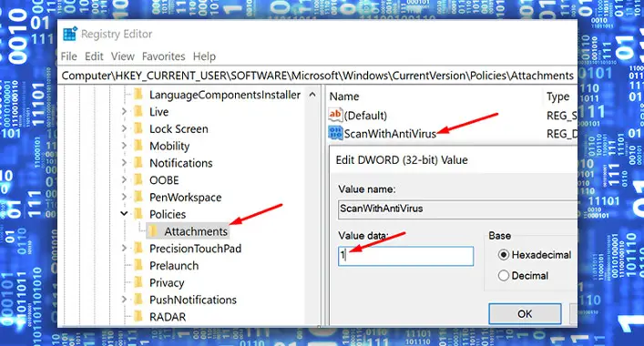This screenshot has height=346, width=644.
Task: Click the Registry Editor app icon
Action: [x=70, y=34]
